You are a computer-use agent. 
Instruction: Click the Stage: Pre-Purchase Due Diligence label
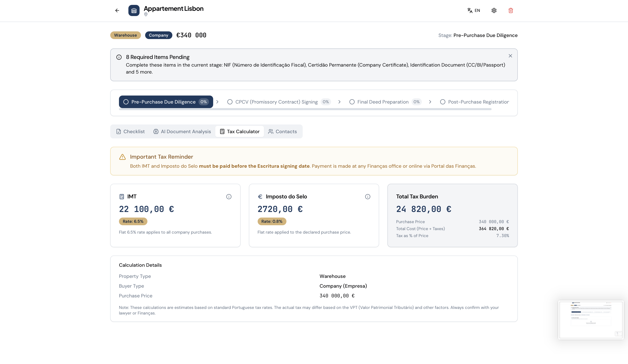[x=478, y=35]
